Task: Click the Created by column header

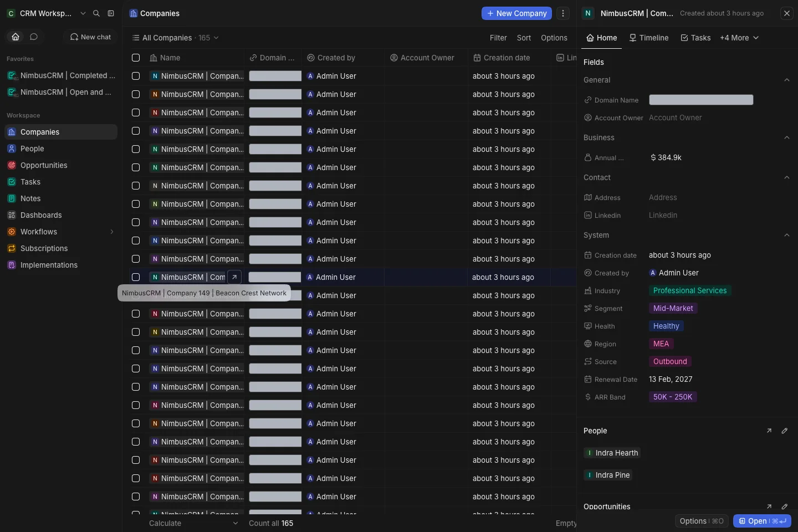Action: (344, 58)
